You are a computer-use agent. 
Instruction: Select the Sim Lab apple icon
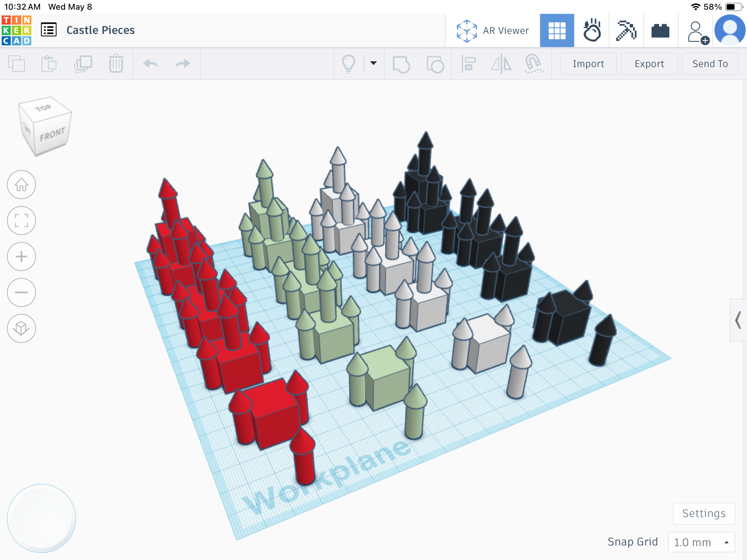(592, 30)
